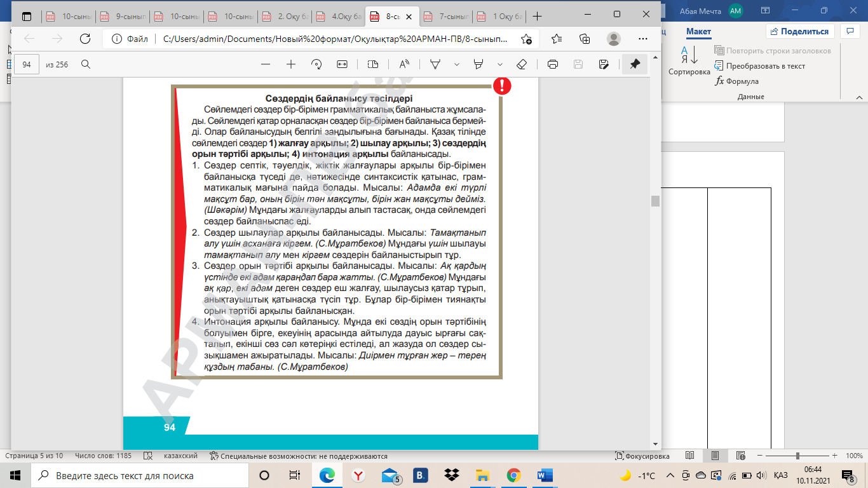Open the Collections icon in Edge
The image size is (868, 488).
click(585, 39)
